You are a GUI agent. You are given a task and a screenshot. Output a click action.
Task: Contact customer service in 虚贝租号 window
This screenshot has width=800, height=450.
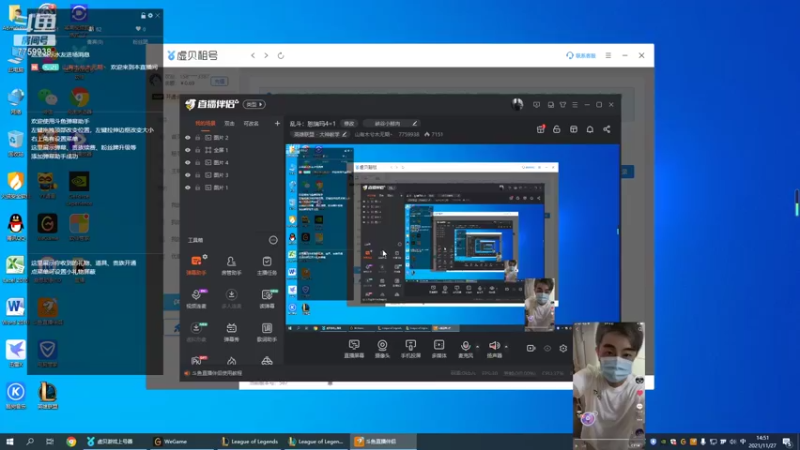(581, 55)
